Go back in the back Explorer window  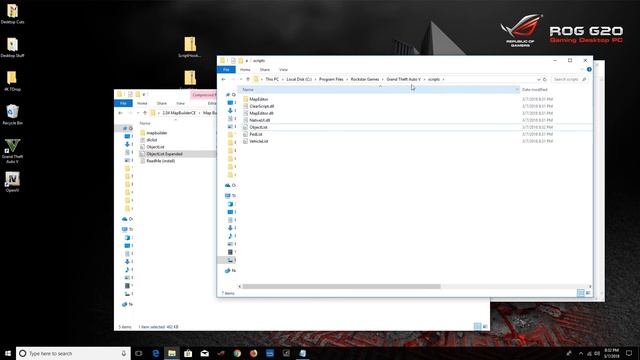[x=120, y=113]
